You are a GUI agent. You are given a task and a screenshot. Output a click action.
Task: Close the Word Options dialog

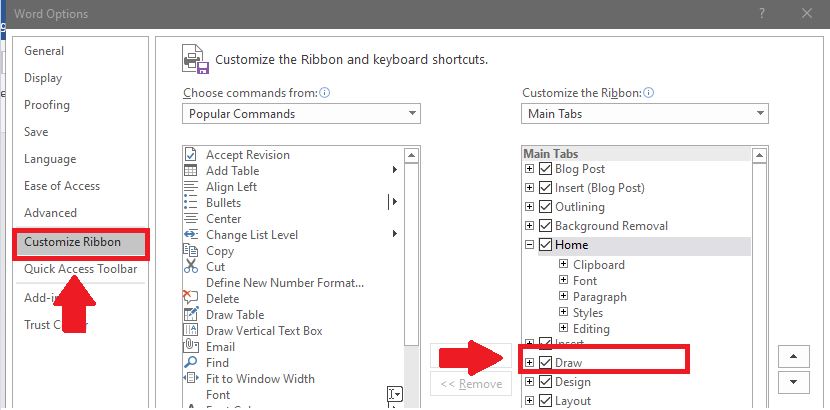click(807, 14)
